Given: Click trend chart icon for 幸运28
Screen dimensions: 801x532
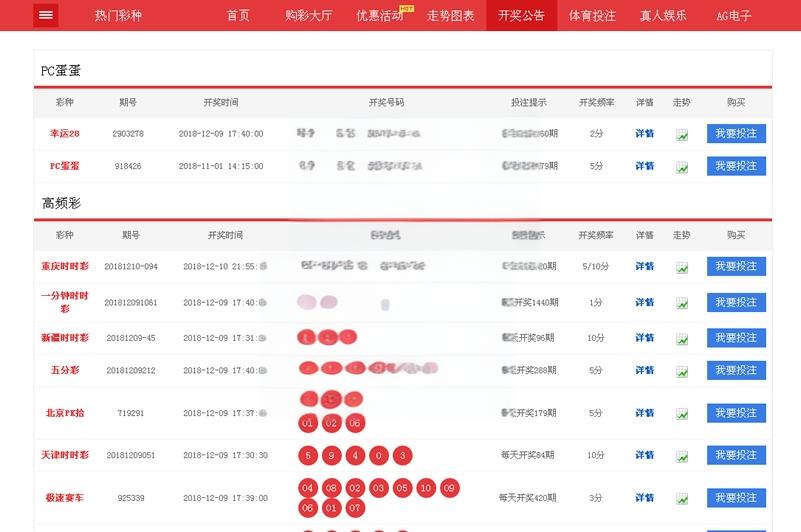Looking at the screenshot, I should [x=682, y=135].
